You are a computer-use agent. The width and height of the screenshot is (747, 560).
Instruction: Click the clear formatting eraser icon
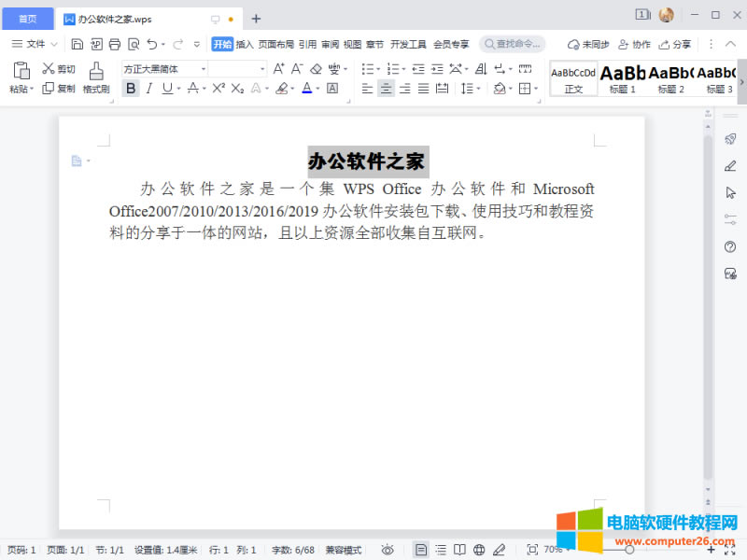(x=316, y=69)
